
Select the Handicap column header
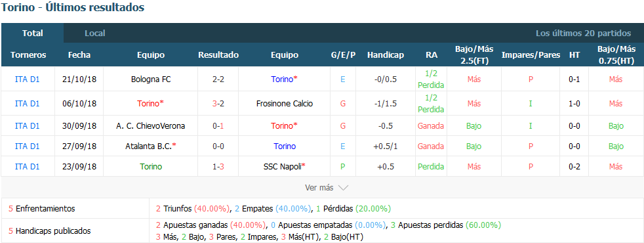coord(385,55)
